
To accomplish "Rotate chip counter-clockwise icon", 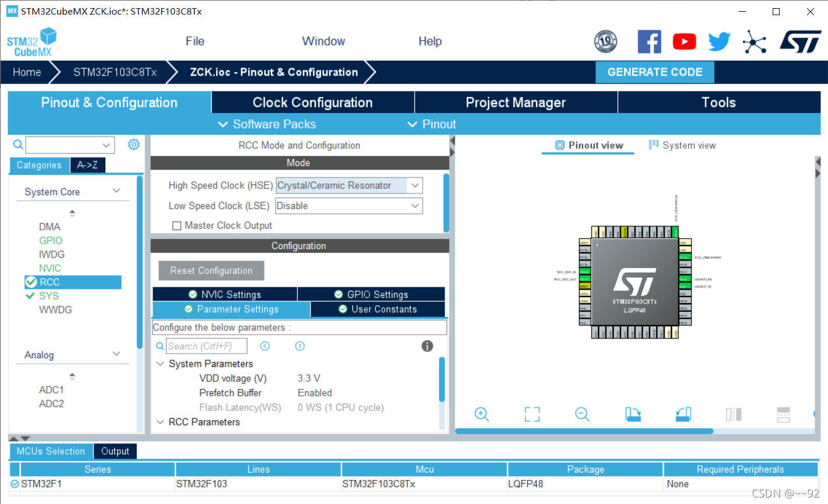I will 683,414.
